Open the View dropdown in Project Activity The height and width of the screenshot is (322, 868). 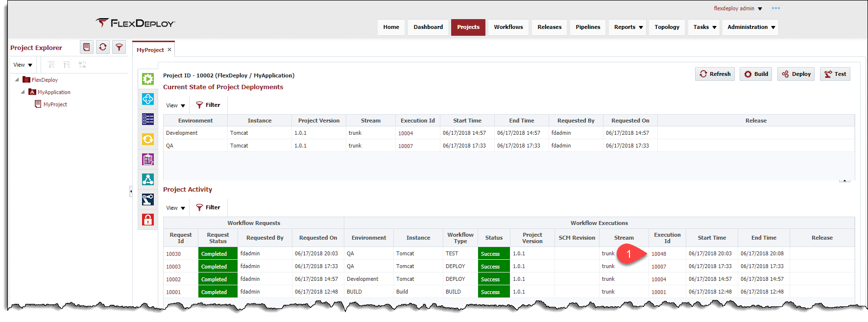175,208
